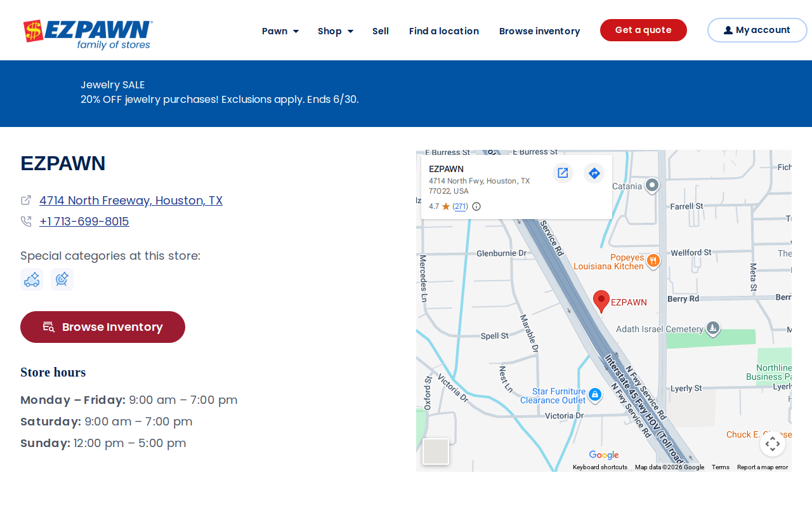This screenshot has height=508, width=812.
Task: Click the Store hours heading
Action: click(53, 372)
